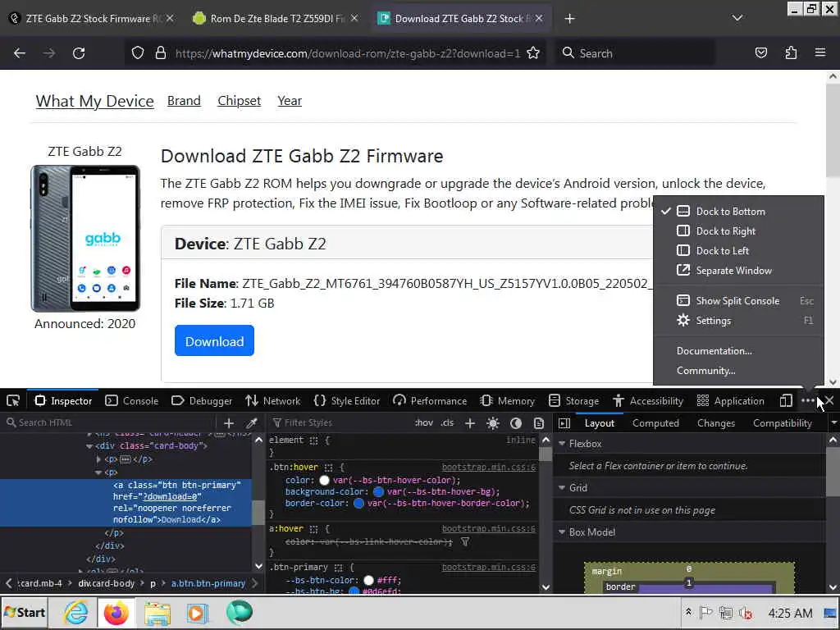The image size is (840, 630).
Task: Toggle print media simulation page icon
Action: [x=539, y=422]
